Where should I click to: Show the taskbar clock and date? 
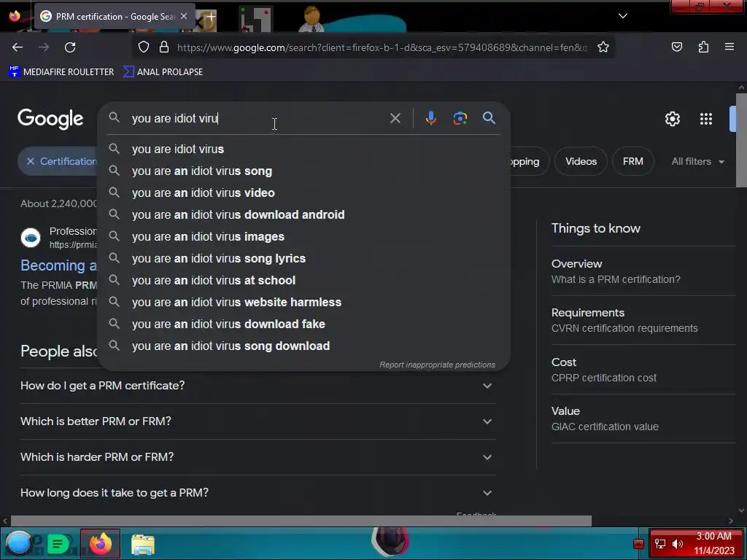(x=713, y=543)
